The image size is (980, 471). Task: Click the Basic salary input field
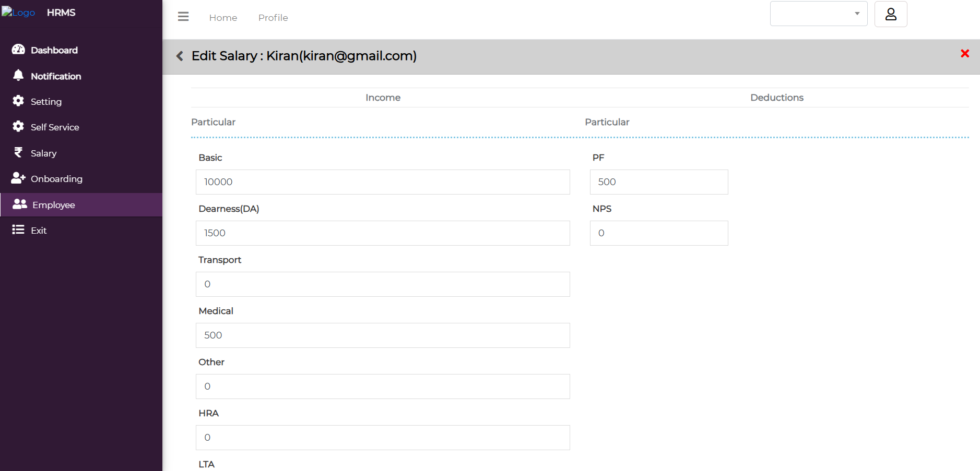382,182
